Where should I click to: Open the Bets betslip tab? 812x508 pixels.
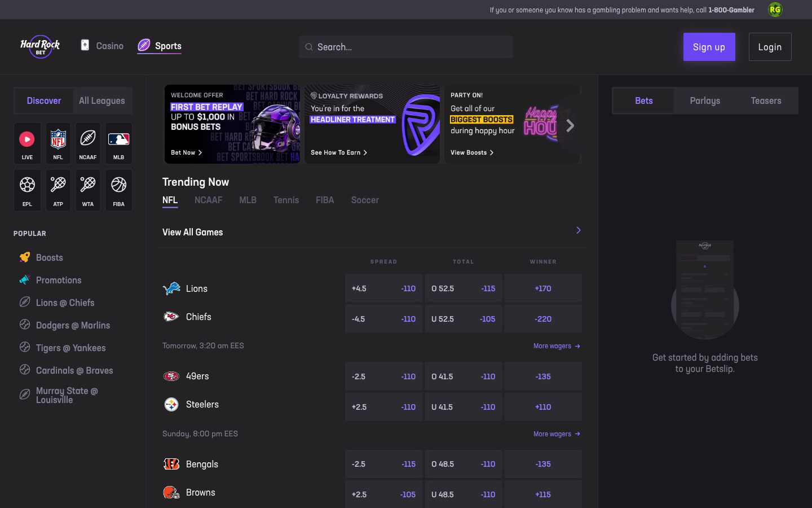click(x=644, y=100)
